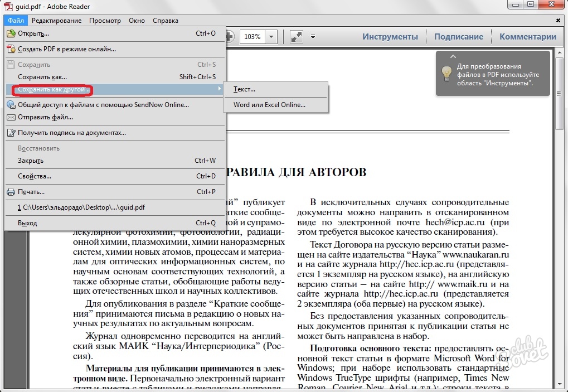Screen dimensions: 568x392
Task: Click the Adobe Reader title bar icon
Action: (8, 6)
